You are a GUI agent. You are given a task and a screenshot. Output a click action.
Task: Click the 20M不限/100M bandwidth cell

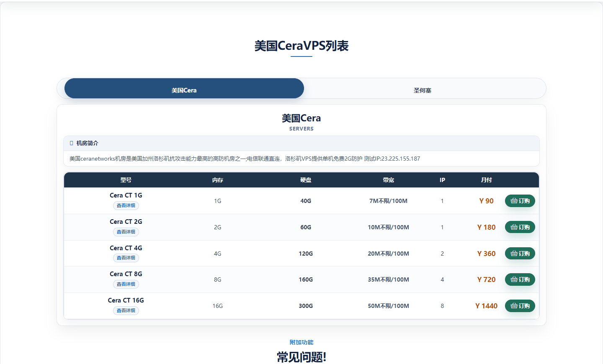[389, 254]
